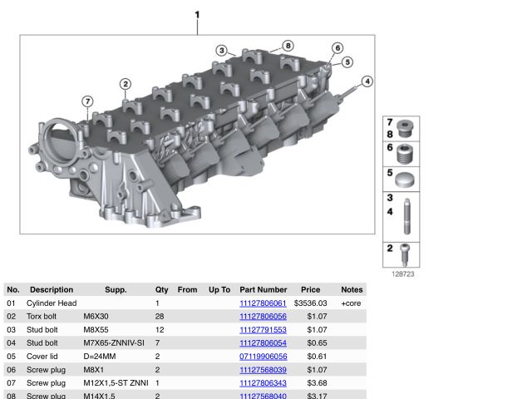Click callout number 5 in the diagram
Image resolution: width=532 pixels, height=399 pixels.
347,62
